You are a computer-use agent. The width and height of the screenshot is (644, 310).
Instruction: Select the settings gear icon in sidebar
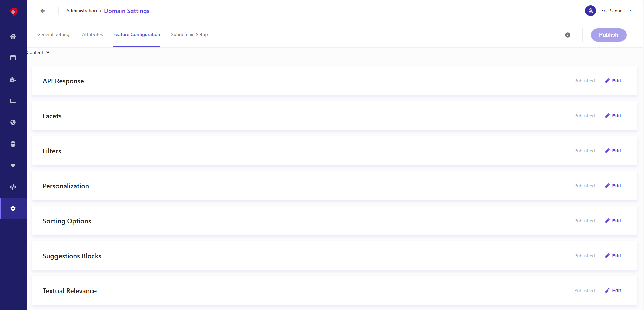tap(13, 208)
